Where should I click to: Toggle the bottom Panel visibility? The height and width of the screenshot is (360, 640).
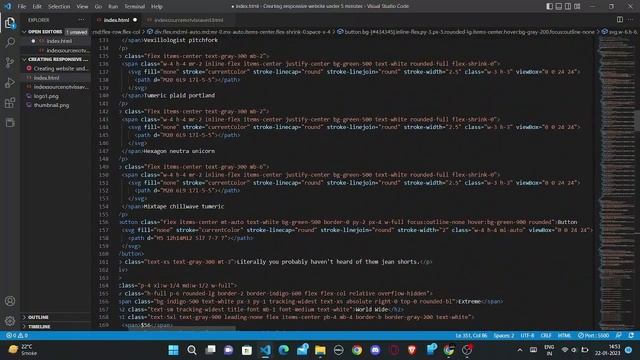click(559, 6)
